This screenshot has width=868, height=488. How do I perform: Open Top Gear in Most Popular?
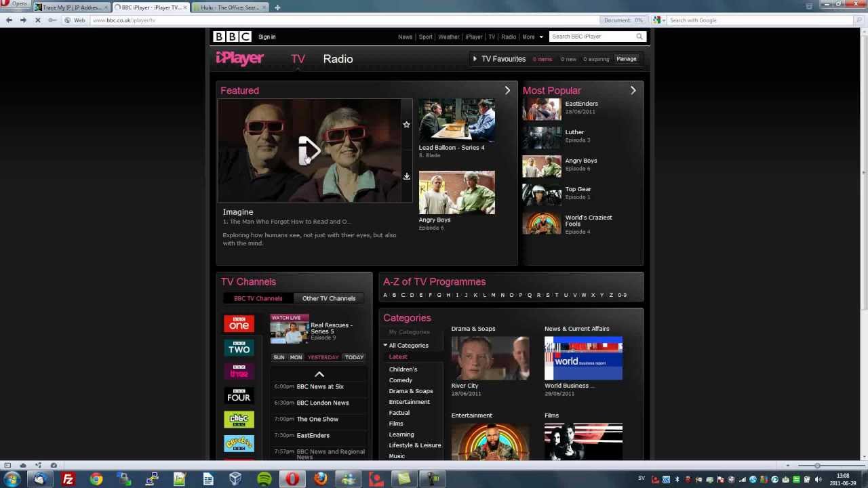pos(578,189)
